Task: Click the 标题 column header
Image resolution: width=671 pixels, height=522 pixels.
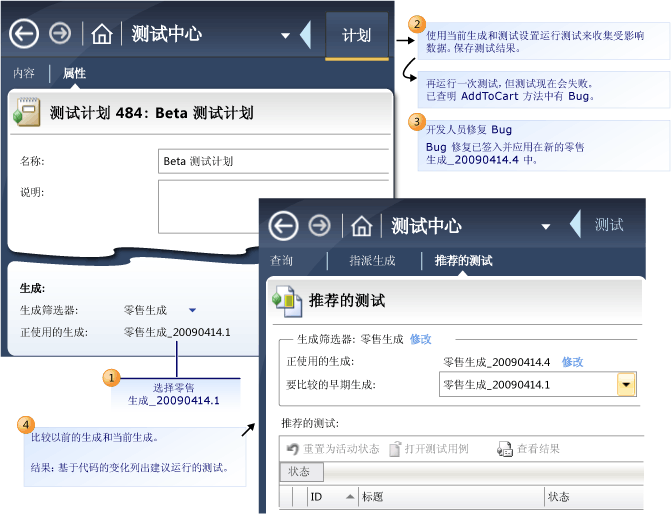Action: click(451, 497)
